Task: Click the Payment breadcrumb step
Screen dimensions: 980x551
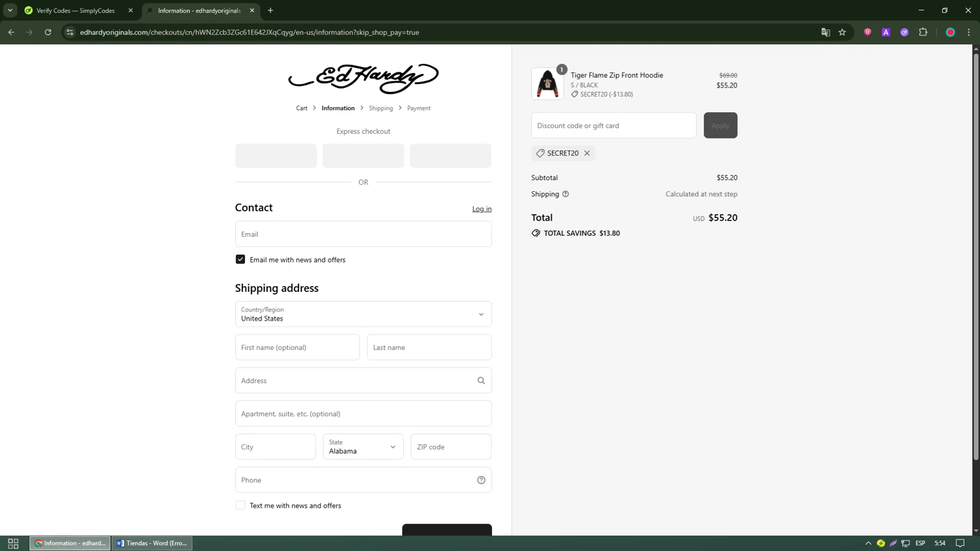Action: tap(419, 108)
